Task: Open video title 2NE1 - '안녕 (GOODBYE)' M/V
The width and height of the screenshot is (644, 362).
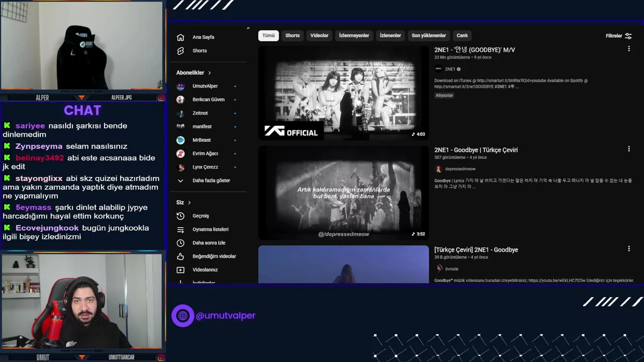Action: point(474,50)
